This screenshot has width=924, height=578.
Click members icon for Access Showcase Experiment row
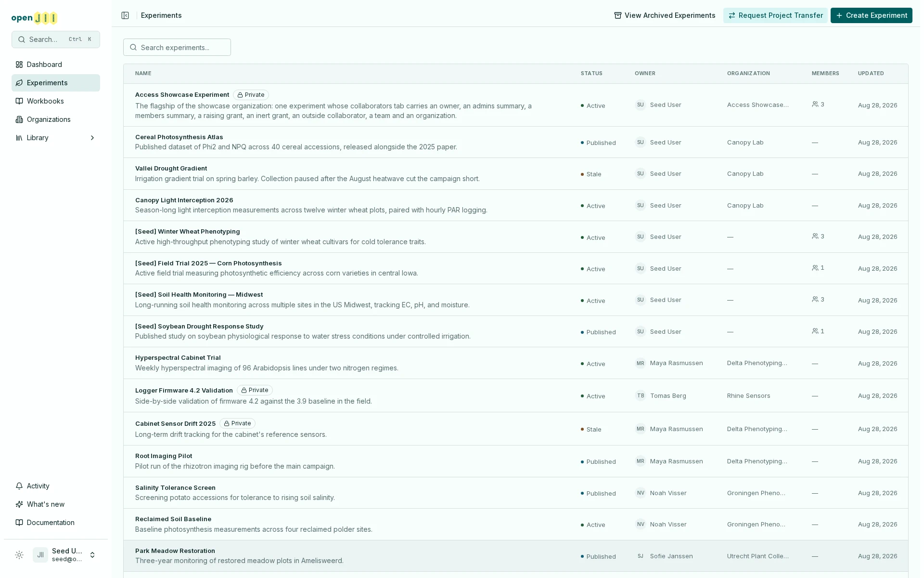(x=815, y=104)
